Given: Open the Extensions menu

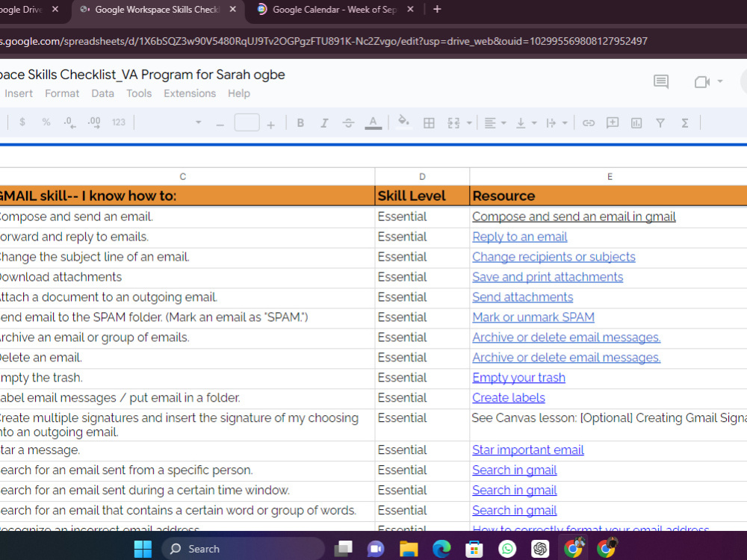Looking at the screenshot, I should [x=190, y=93].
